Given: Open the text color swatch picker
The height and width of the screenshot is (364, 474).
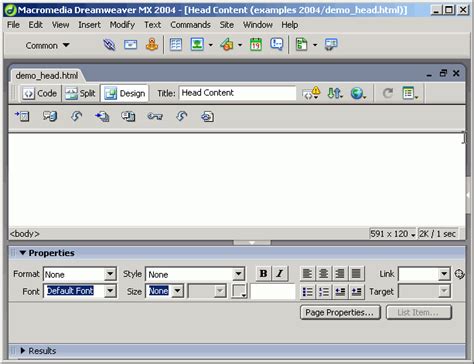Looking at the screenshot, I should (239, 291).
